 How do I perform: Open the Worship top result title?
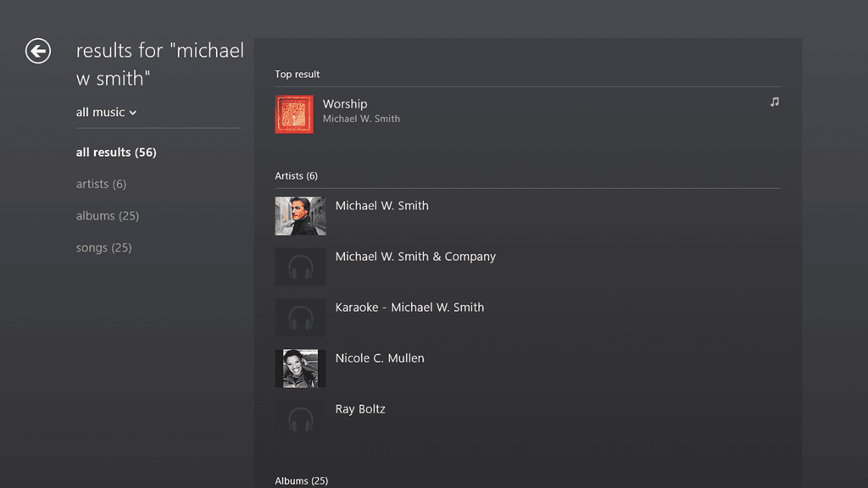pyautogui.click(x=345, y=104)
